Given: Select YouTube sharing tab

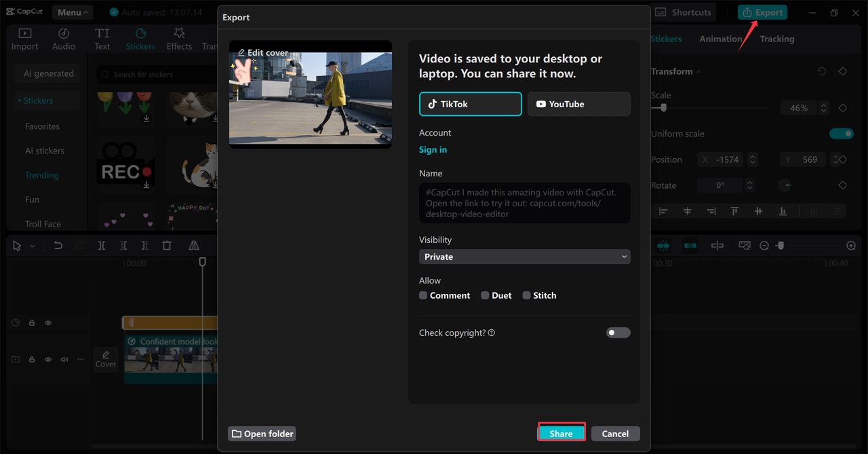Looking at the screenshot, I should 579,104.
